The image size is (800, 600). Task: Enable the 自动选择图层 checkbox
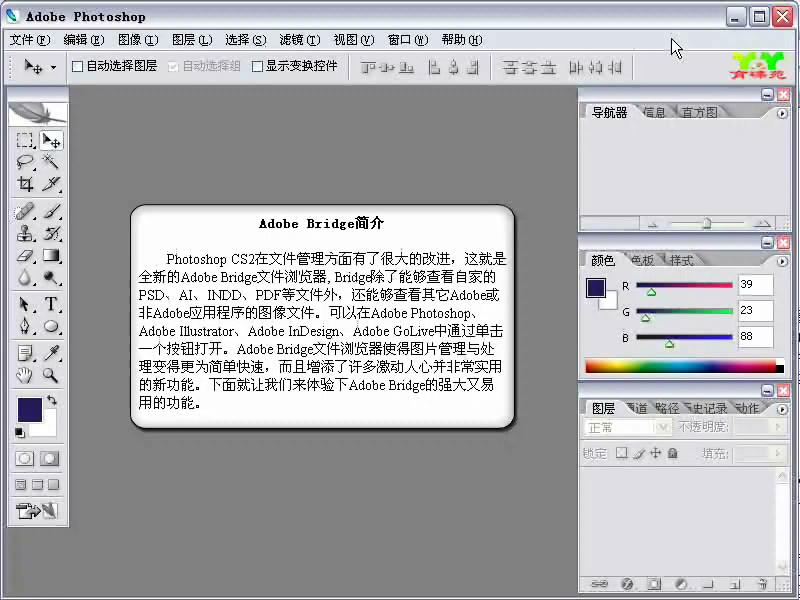(x=78, y=66)
